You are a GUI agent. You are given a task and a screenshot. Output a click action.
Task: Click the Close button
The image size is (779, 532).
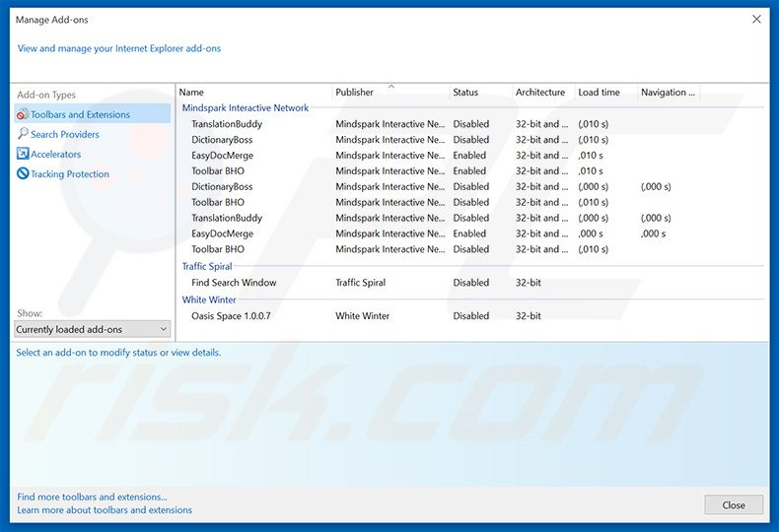[x=734, y=504]
